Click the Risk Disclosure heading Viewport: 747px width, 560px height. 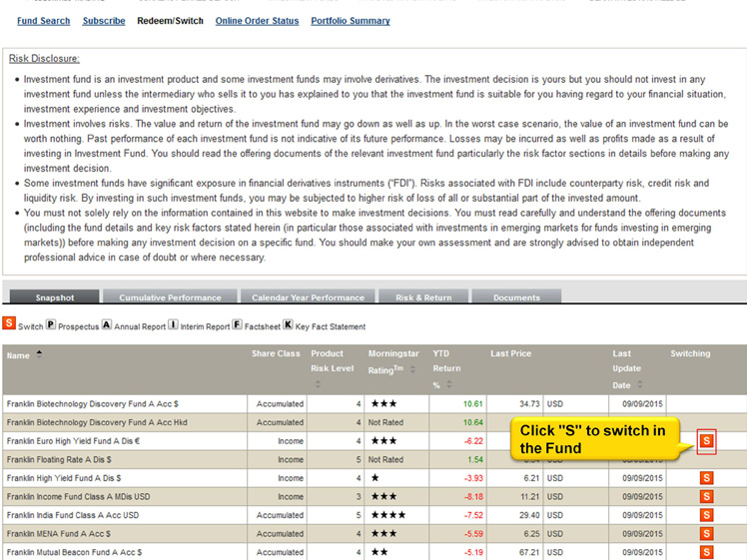tap(44, 59)
